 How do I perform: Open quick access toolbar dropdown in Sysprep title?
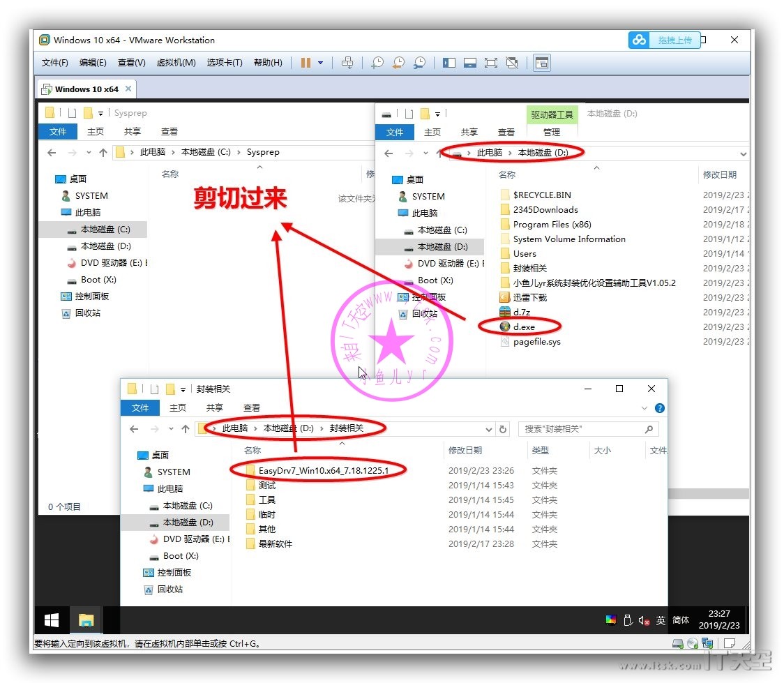coord(100,114)
